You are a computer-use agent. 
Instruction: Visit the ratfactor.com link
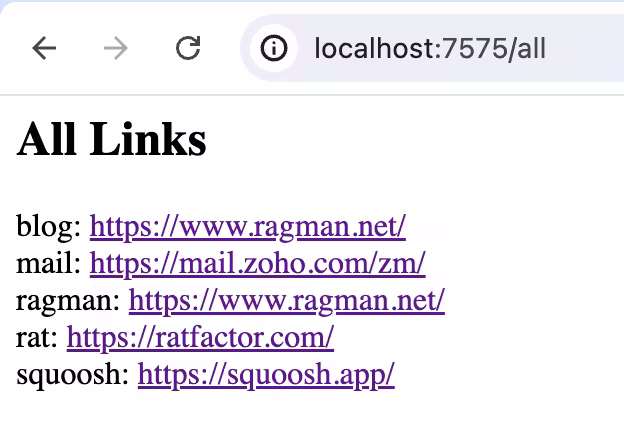(200, 338)
